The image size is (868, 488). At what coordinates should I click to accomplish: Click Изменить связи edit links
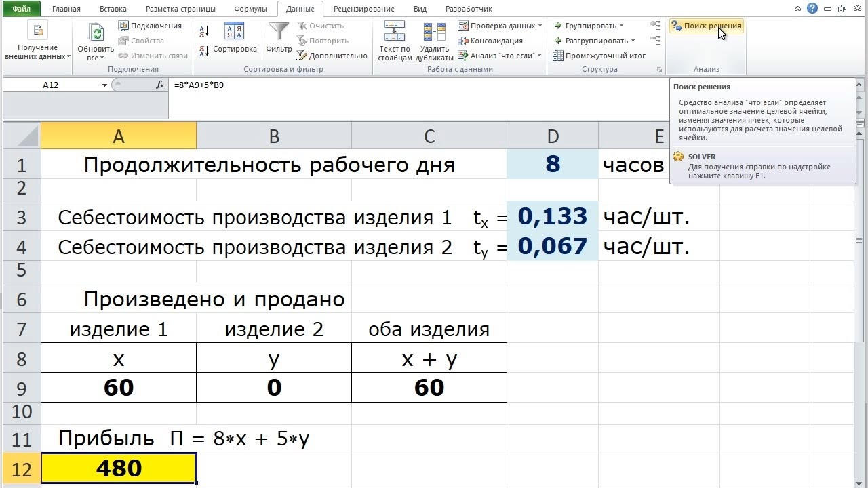coord(153,56)
